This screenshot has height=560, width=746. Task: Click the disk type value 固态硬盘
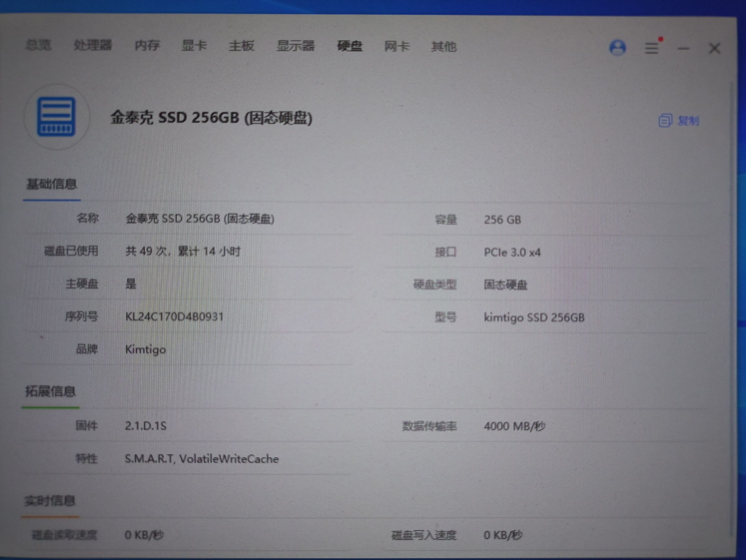(505, 285)
